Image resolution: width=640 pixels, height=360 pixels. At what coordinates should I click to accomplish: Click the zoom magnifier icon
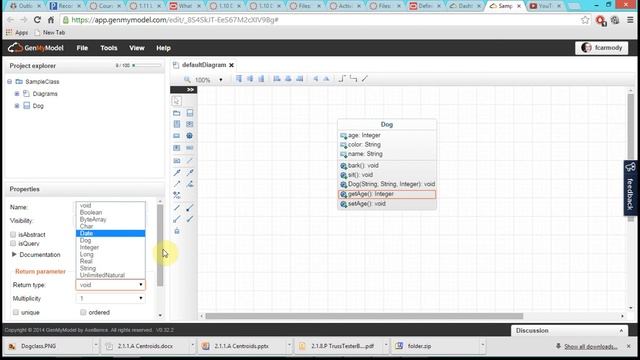tap(187, 79)
